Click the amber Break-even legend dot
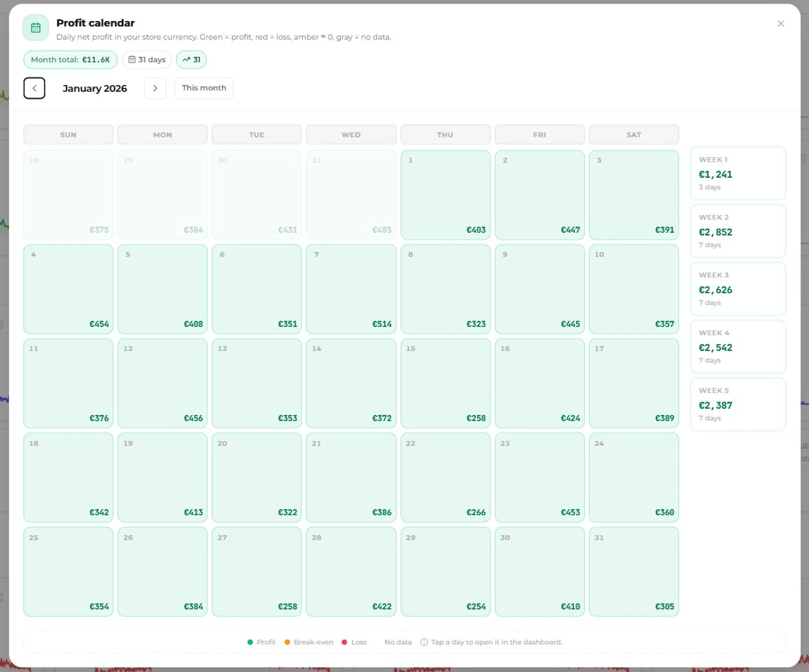Screen dimensions: 809x672 click(287, 642)
